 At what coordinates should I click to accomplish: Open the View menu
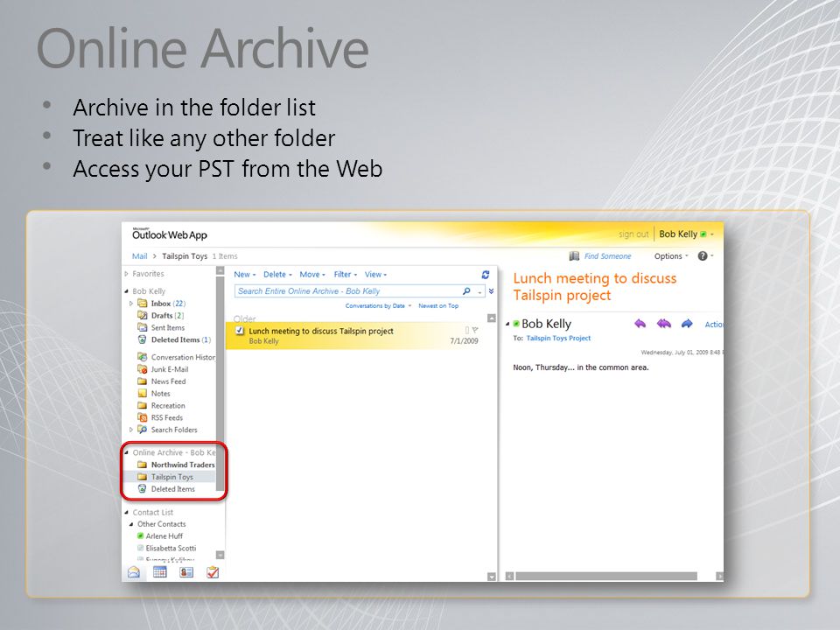(x=375, y=274)
